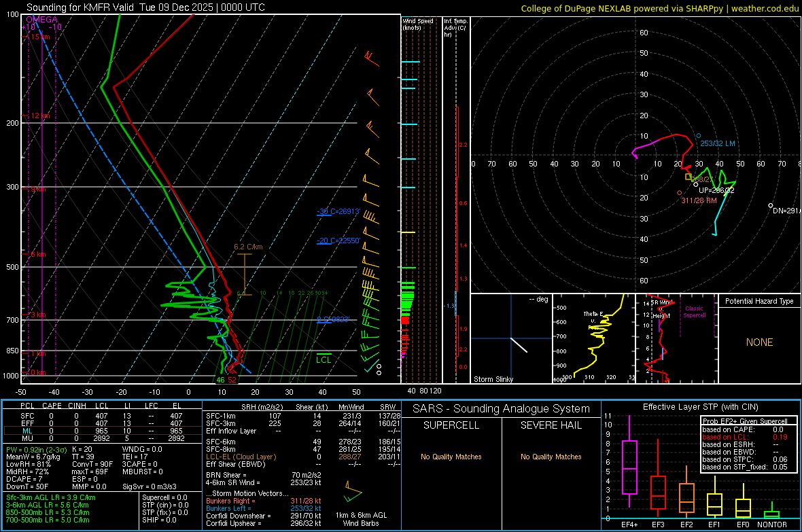Click the SFC-6km shear row label
Screen dimensions: 802x532
coord(220,442)
